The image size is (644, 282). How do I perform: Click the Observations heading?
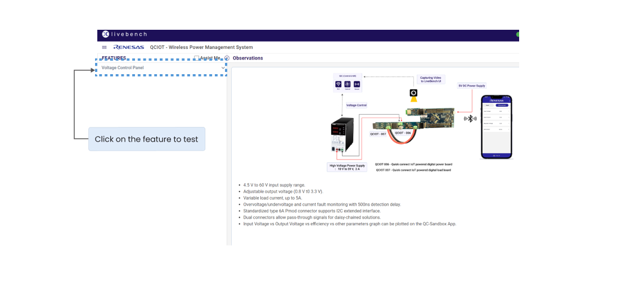tap(247, 58)
